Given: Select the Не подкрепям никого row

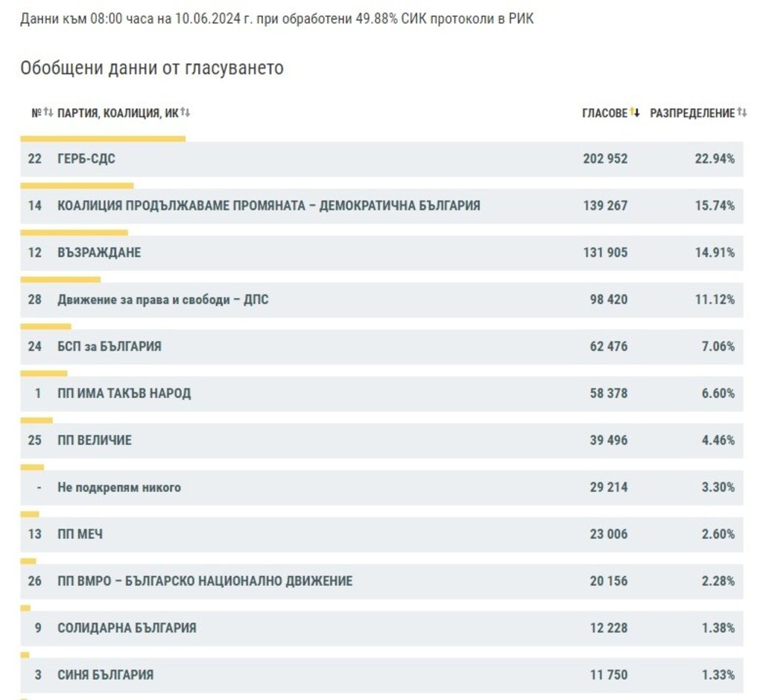Looking at the screenshot, I should [x=119, y=488].
